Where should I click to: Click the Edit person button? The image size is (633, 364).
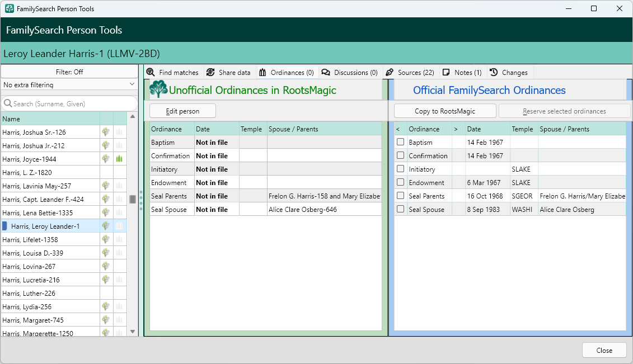182,111
